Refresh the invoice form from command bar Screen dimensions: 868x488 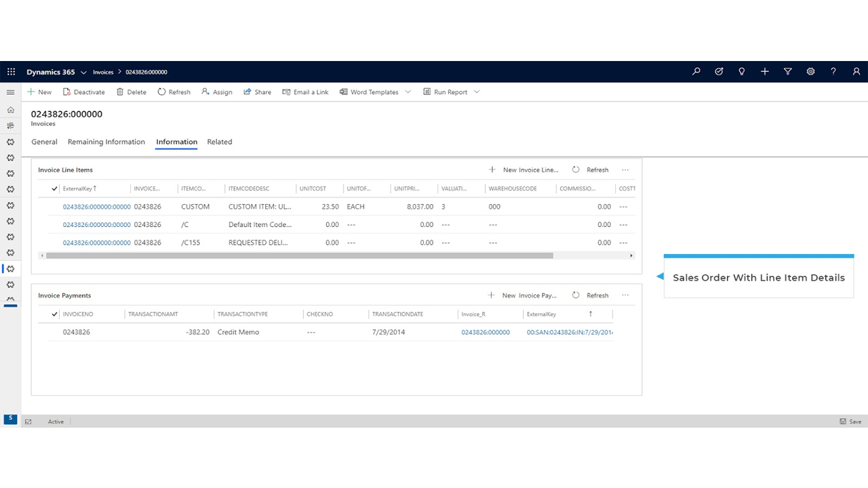[174, 92]
